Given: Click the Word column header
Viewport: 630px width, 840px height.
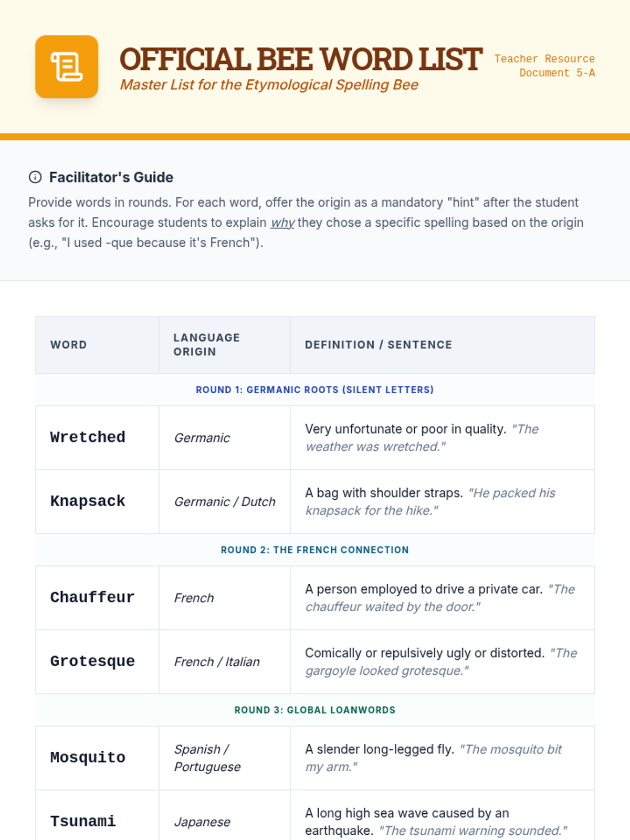Looking at the screenshot, I should pos(69,345).
